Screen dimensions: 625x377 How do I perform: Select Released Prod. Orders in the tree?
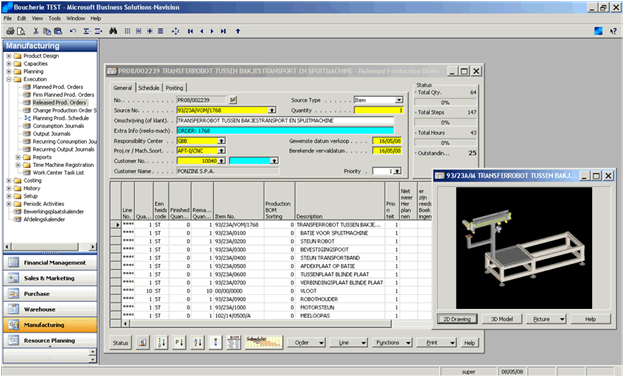(59, 102)
